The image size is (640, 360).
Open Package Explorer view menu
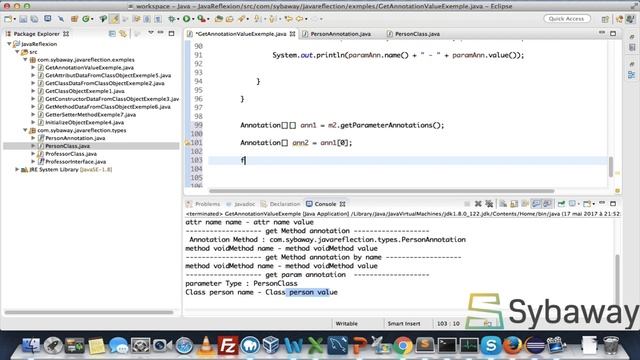(151, 33)
